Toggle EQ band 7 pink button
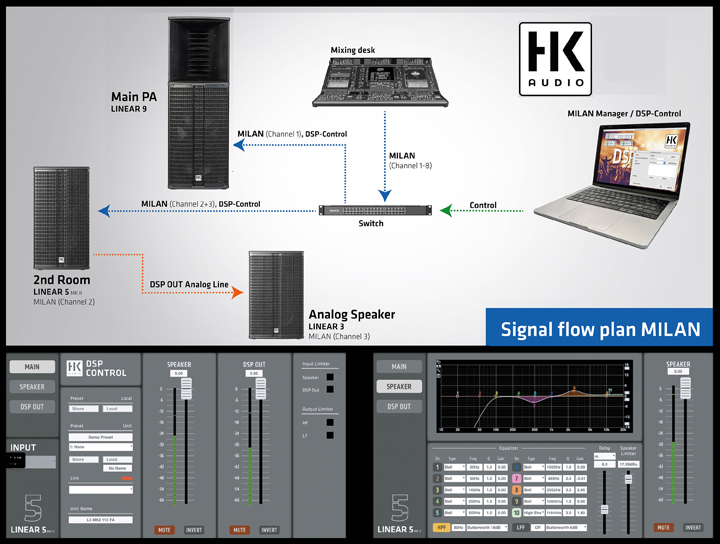This screenshot has height=544, width=720. point(517,478)
